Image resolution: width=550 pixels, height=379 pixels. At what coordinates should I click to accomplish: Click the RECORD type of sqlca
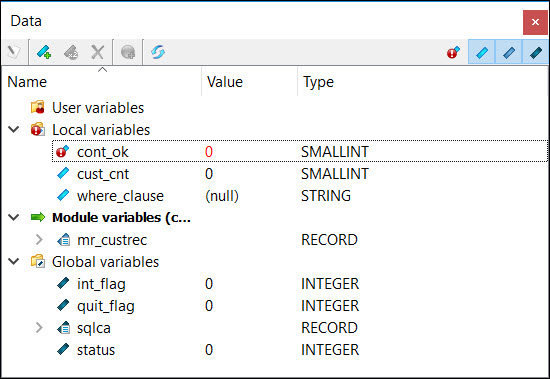click(x=329, y=328)
